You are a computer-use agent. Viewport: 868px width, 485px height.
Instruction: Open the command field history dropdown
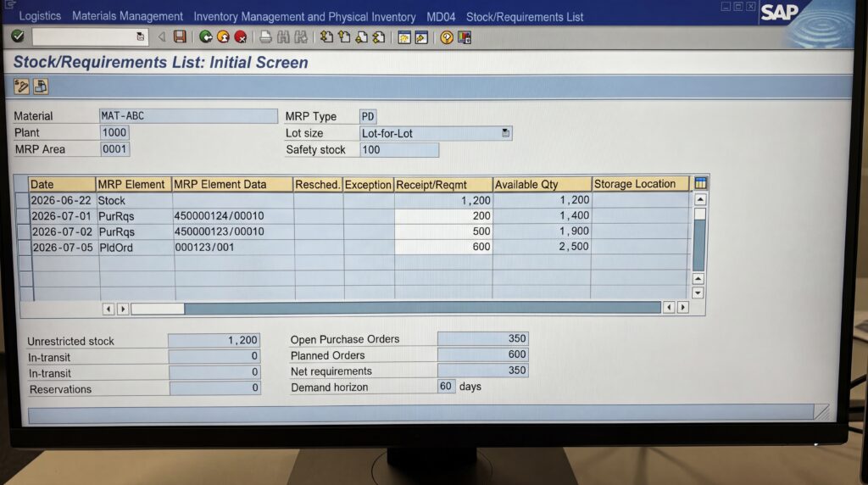click(140, 36)
